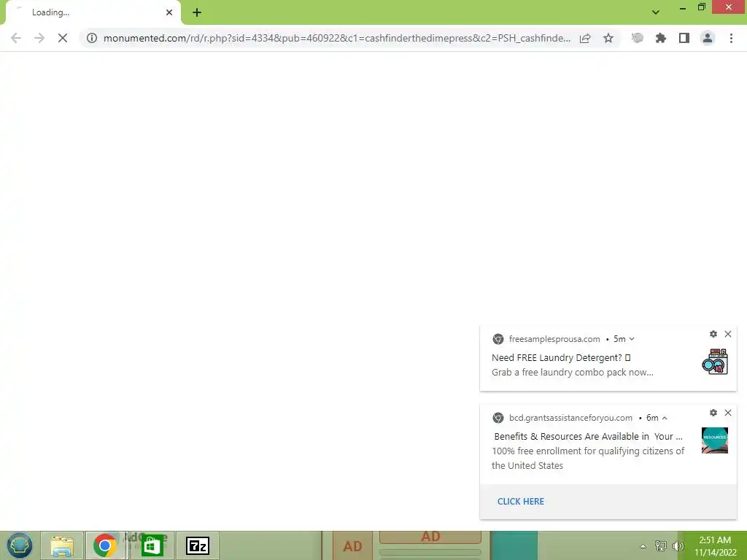
Task: Open the tab search dropdown arrow
Action: tap(656, 12)
